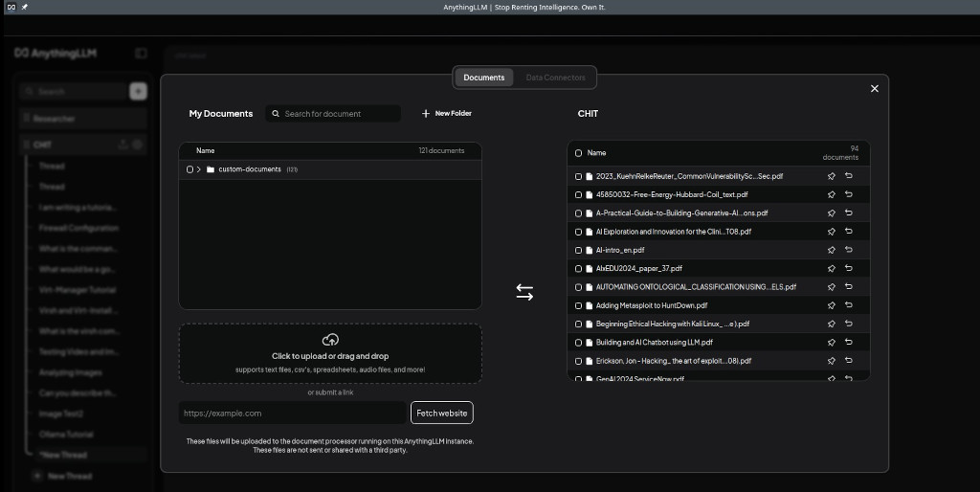
Task: Remove AI-intro_en.pdf from workspace
Action: click(849, 250)
